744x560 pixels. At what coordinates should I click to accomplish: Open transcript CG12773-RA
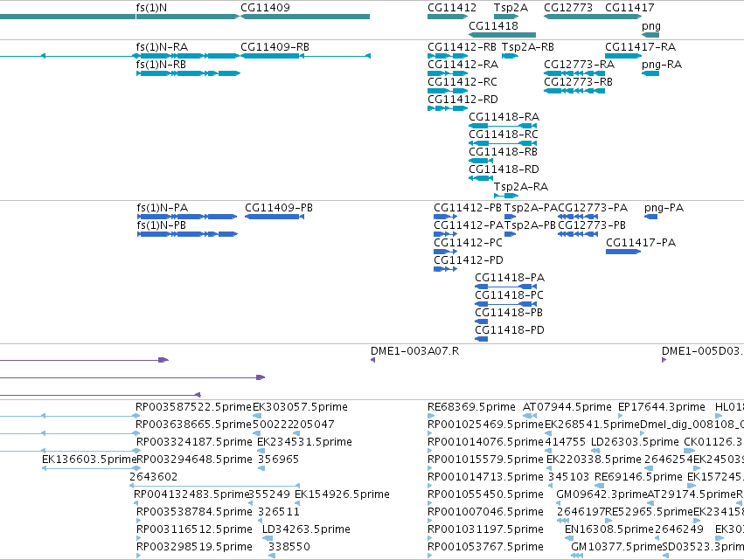(x=579, y=65)
